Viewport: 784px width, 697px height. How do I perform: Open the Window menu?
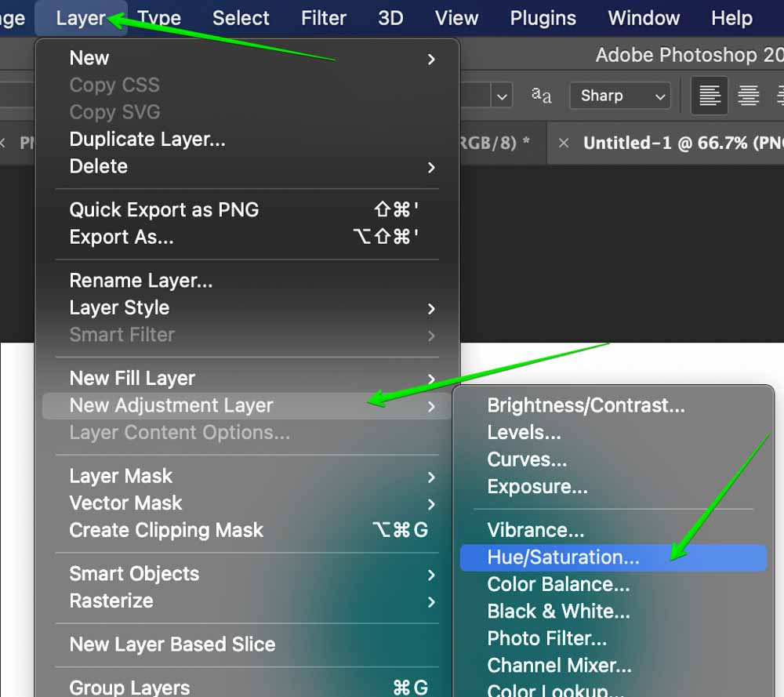click(643, 17)
